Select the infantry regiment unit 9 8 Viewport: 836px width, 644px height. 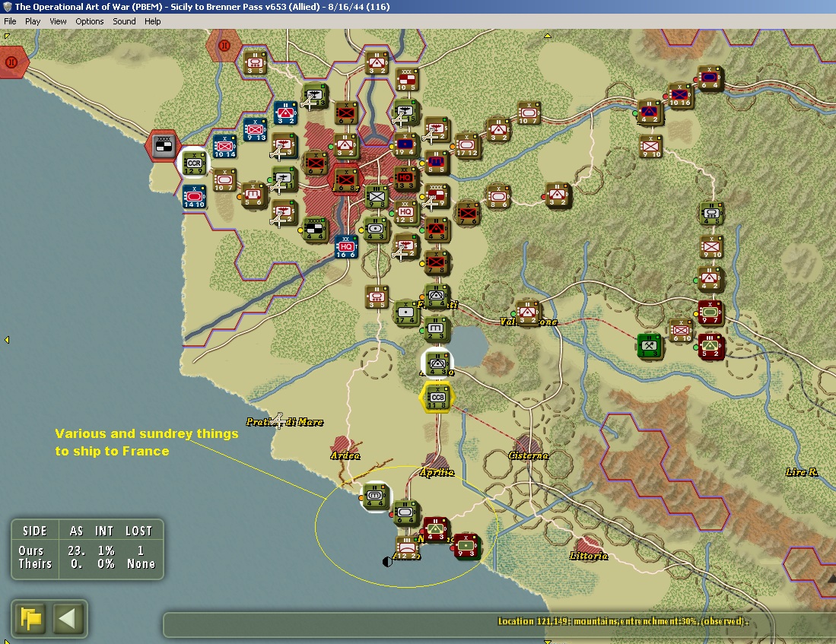pos(377,198)
